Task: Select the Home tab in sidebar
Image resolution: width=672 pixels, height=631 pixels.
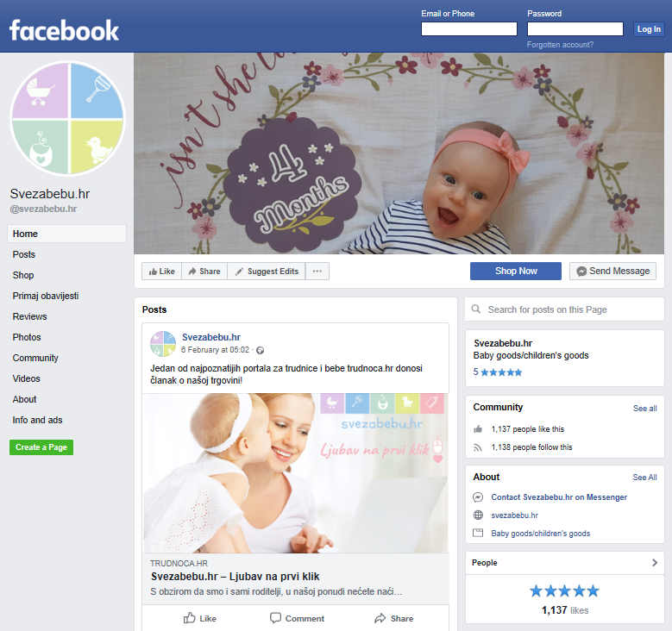Action: pyautogui.click(x=67, y=234)
